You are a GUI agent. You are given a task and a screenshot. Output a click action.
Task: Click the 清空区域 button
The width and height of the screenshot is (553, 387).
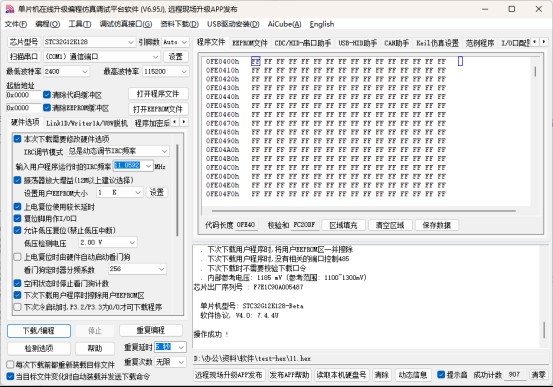click(x=390, y=225)
